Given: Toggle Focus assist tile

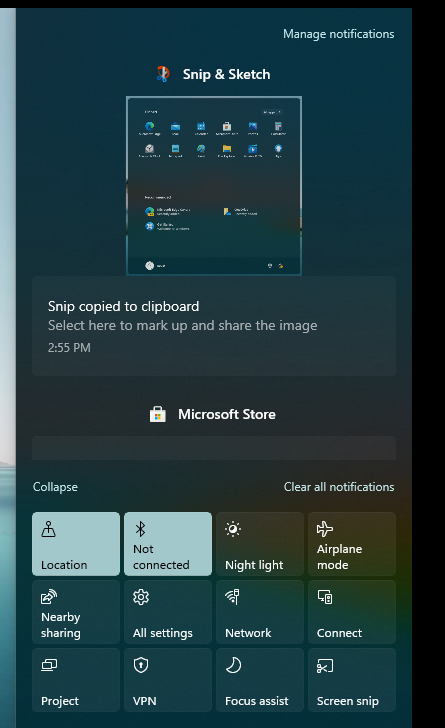Looking at the screenshot, I should coord(260,680).
